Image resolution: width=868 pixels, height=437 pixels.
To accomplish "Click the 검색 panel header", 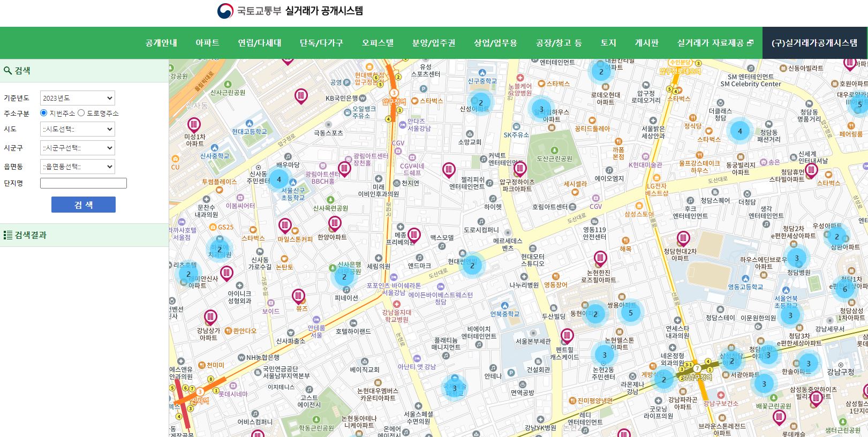I will click(84, 71).
